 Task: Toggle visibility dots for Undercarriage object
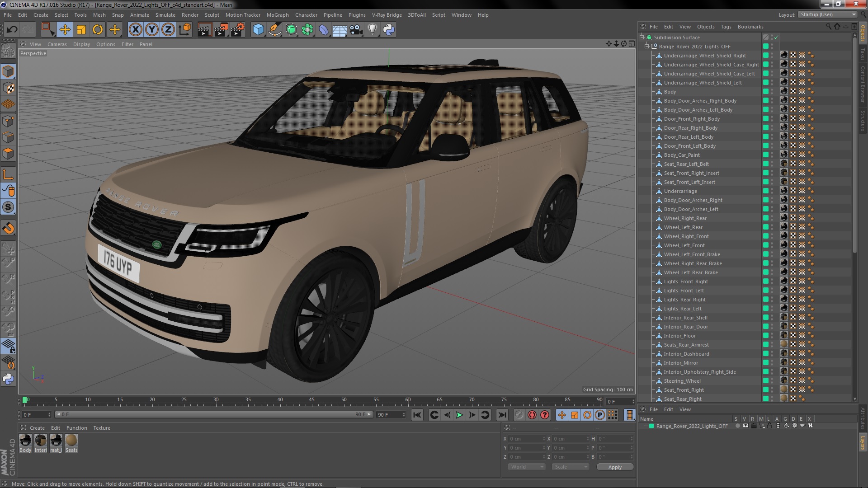[x=772, y=191]
